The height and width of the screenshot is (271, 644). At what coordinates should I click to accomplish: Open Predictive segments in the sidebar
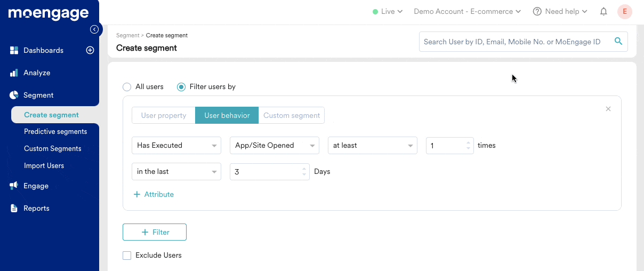(x=55, y=131)
